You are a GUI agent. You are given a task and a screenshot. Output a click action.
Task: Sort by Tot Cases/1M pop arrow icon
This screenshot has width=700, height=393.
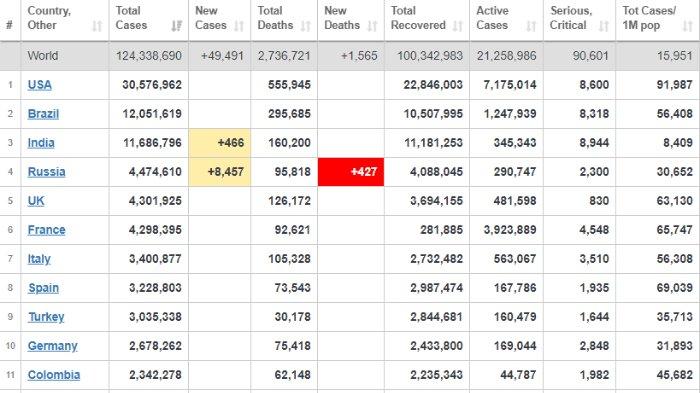pos(688,26)
